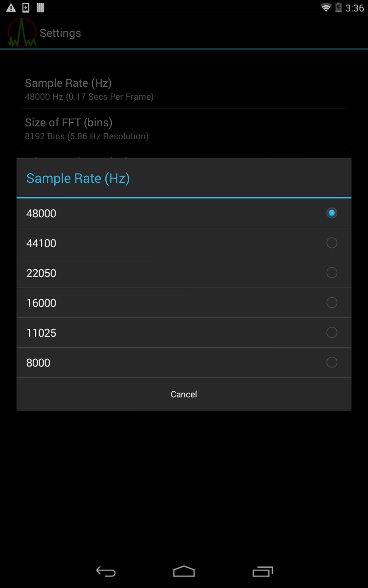Select the 8000 Hz radio button
Screen dimensions: 368x588
tap(332, 362)
